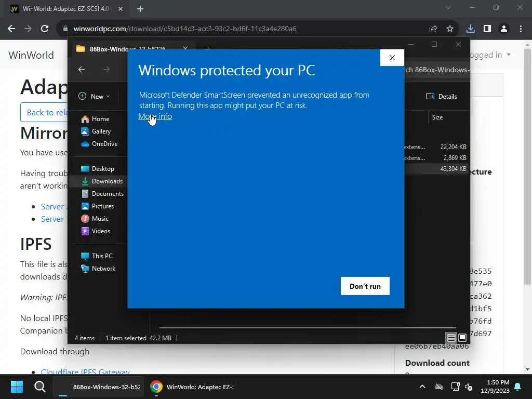
Task: Open Music in Explorer sidebar
Action: point(95,219)
